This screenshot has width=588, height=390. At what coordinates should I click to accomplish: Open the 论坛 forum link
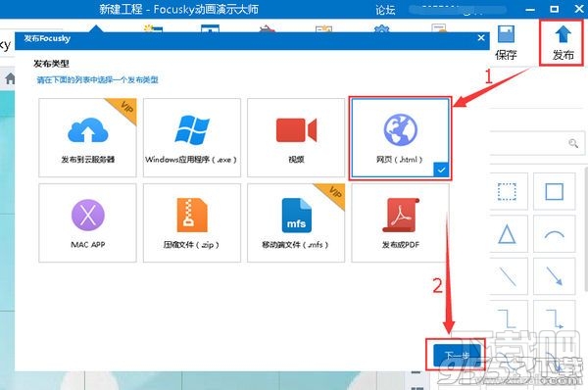tap(385, 10)
